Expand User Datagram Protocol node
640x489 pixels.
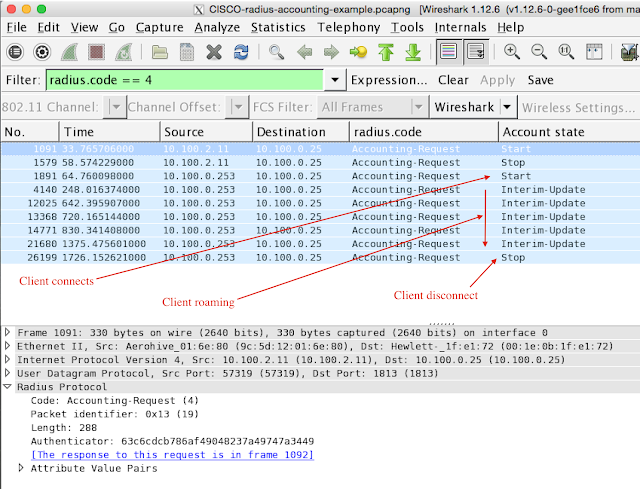point(8,373)
